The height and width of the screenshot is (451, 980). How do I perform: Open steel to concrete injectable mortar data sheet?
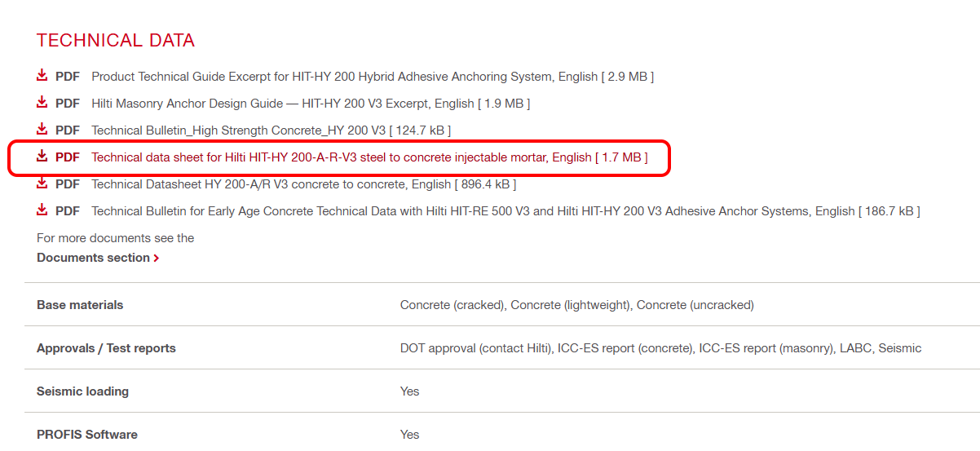pyautogui.click(x=369, y=157)
